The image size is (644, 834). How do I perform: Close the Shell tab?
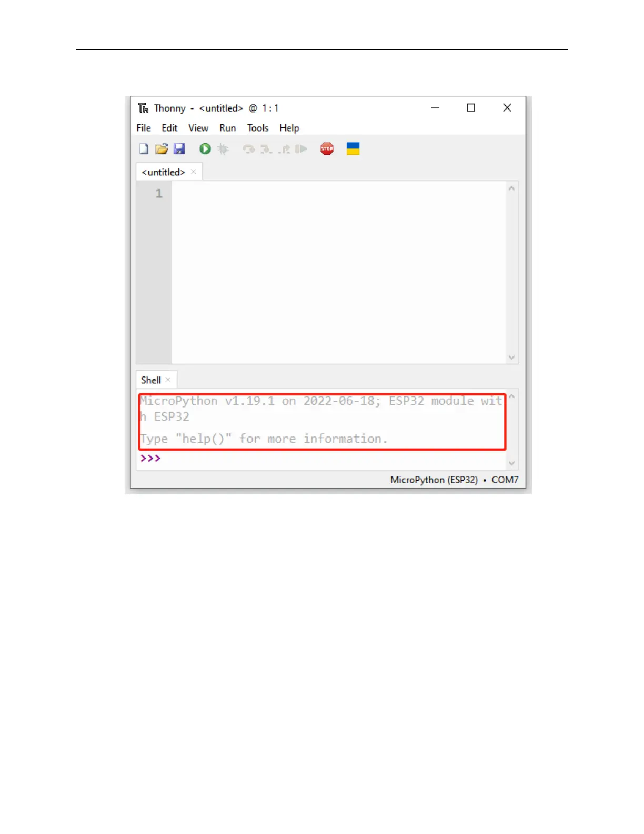168,380
